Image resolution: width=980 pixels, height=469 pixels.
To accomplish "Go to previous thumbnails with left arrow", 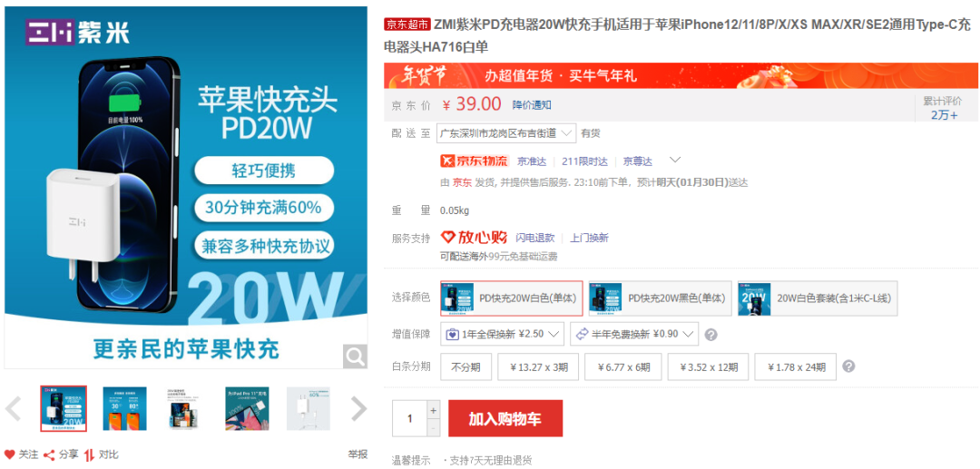I will coord(13,409).
